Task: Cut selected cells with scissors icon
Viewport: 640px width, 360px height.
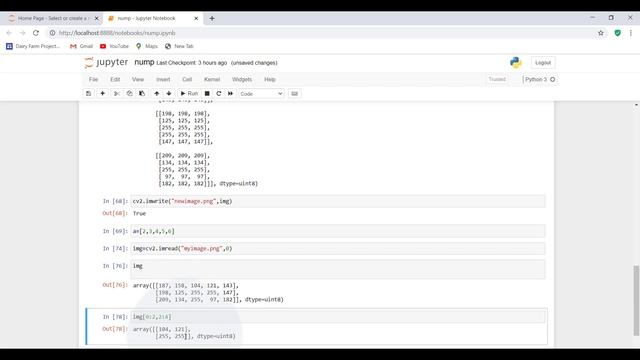Action: pos(117,93)
